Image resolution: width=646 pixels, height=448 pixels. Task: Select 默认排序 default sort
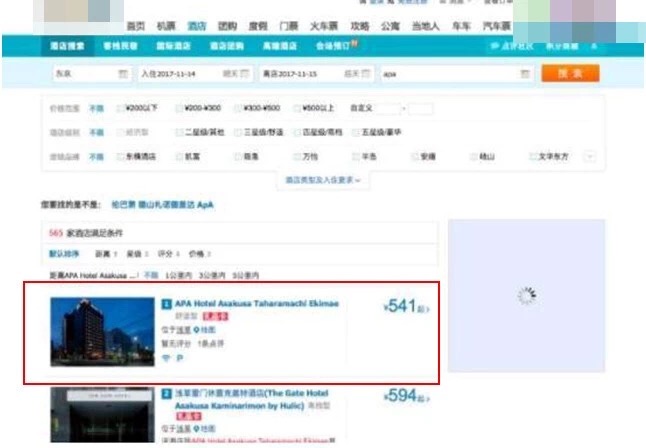pyautogui.click(x=64, y=254)
